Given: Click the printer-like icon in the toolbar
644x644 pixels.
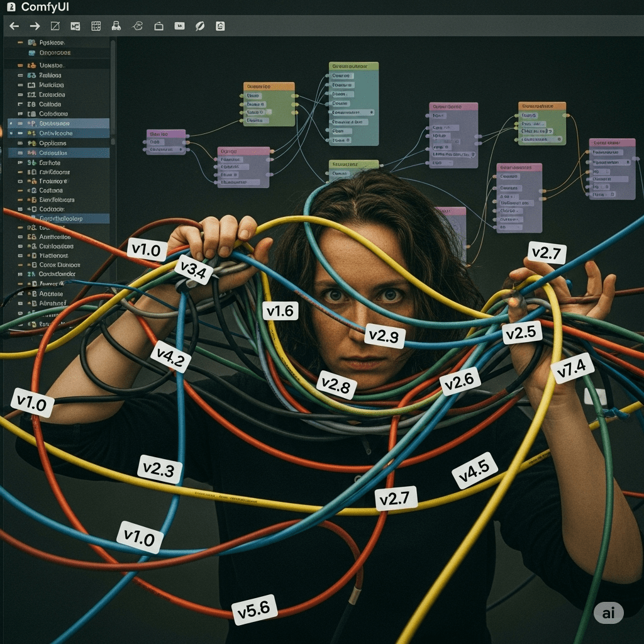Looking at the screenshot, I should [116, 26].
